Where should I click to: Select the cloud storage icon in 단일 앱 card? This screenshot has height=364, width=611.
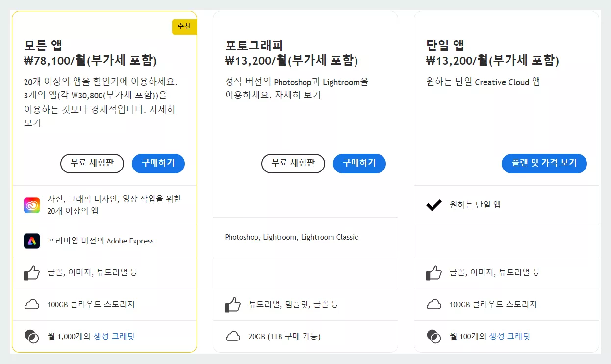[x=434, y=304]
